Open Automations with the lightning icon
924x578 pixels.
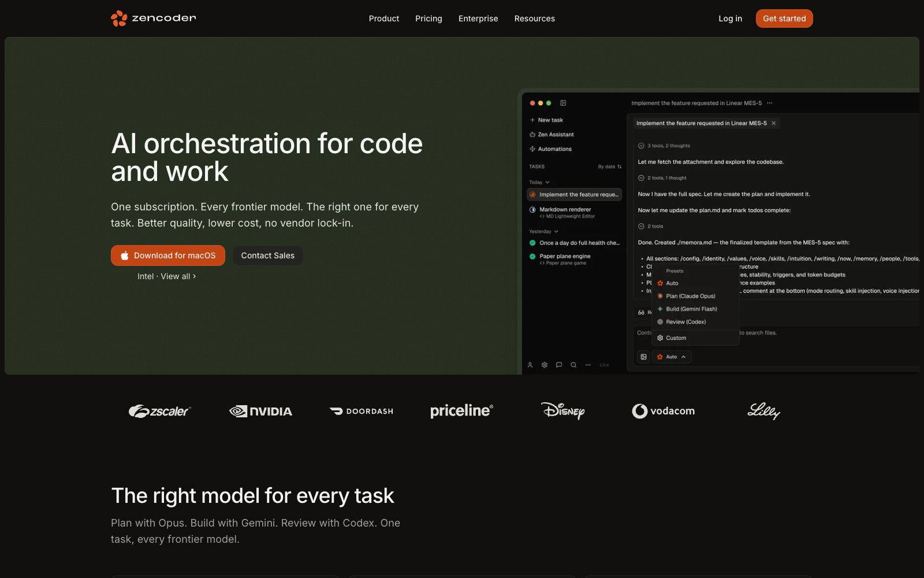pos(550,149)
